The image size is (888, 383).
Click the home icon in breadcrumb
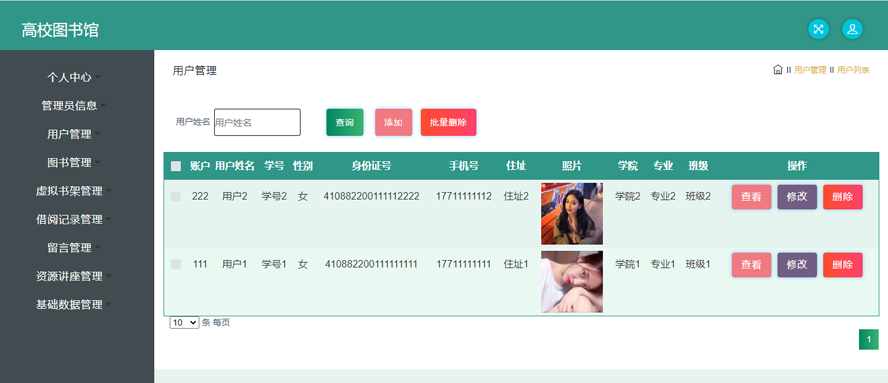[778, 70]
